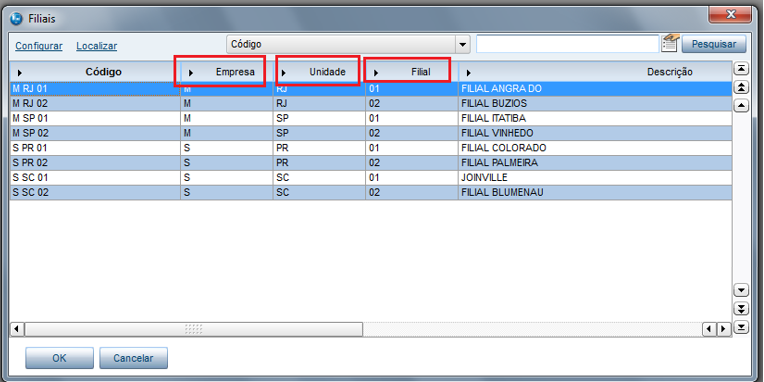Viewport: 764px width, 382px height.
Task: Click the FILIAL PALMEIRA description cell
Action: [x=595, y=163]
